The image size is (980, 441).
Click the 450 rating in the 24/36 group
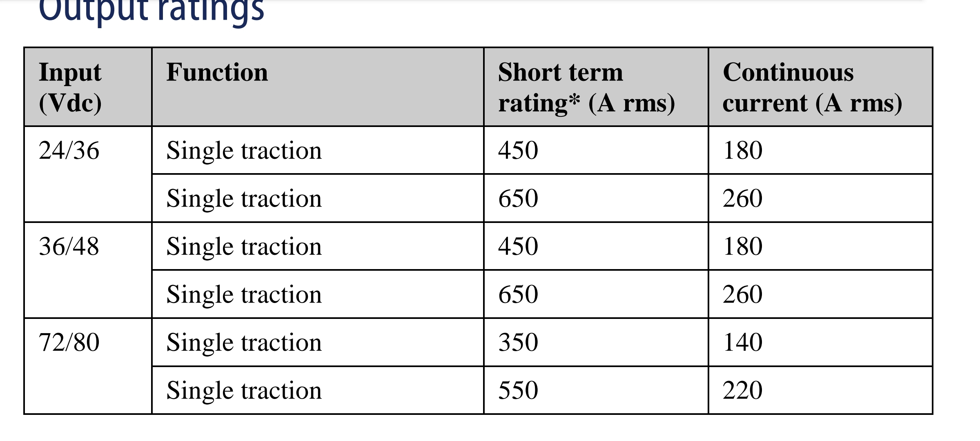click(x=518, y=151)
